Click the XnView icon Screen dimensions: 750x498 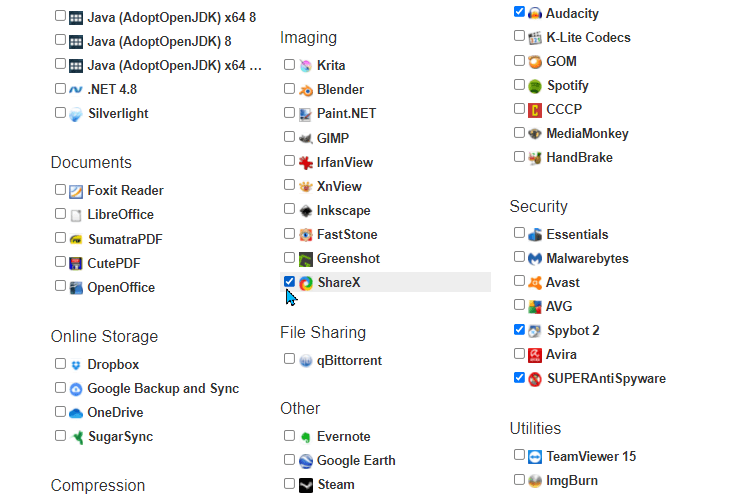306,187
